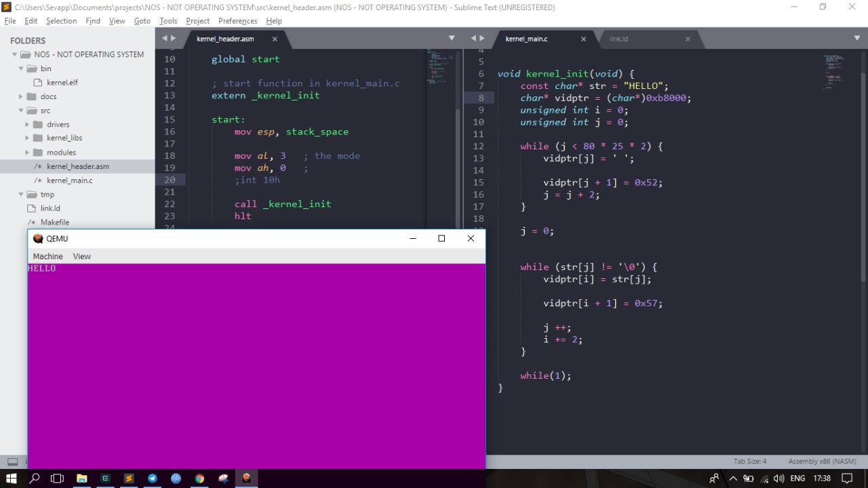Go to next tab in left pane

(x=174, y=38)
